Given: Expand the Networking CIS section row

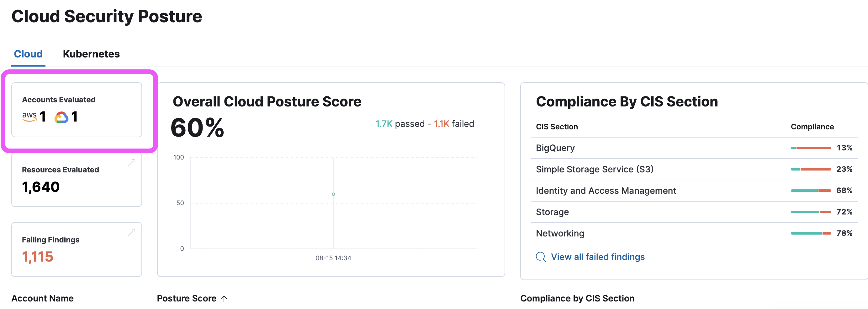Looking at the screenshot, I should [x=560, y=233].
